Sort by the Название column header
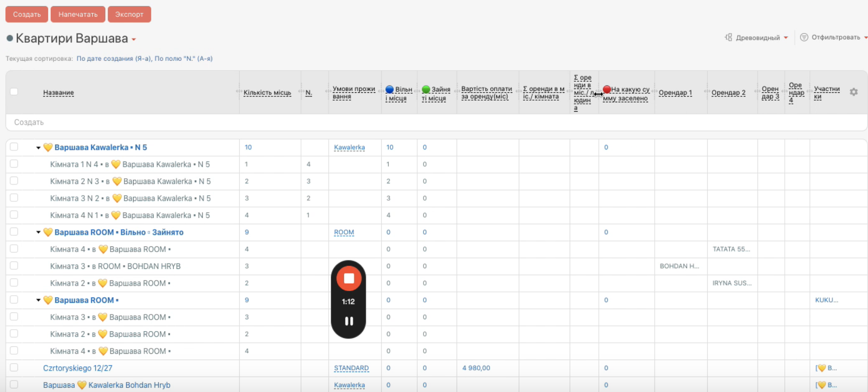This screenshot has height=392, width=868. click(58, 93)
